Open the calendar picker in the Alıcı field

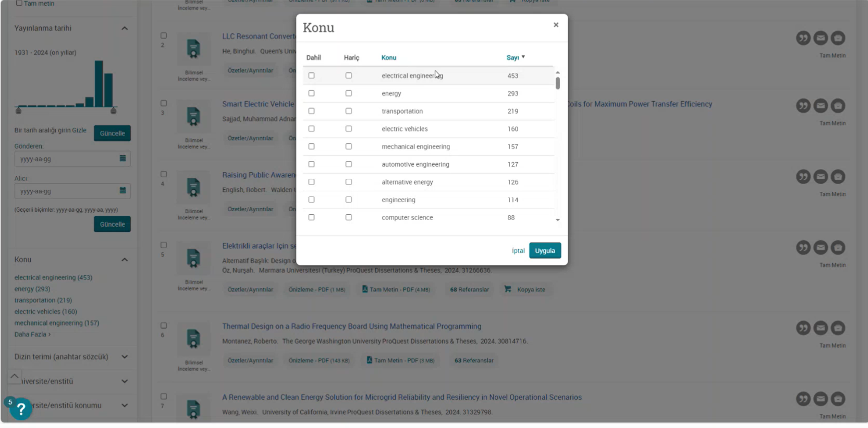[x=123, y=191]
